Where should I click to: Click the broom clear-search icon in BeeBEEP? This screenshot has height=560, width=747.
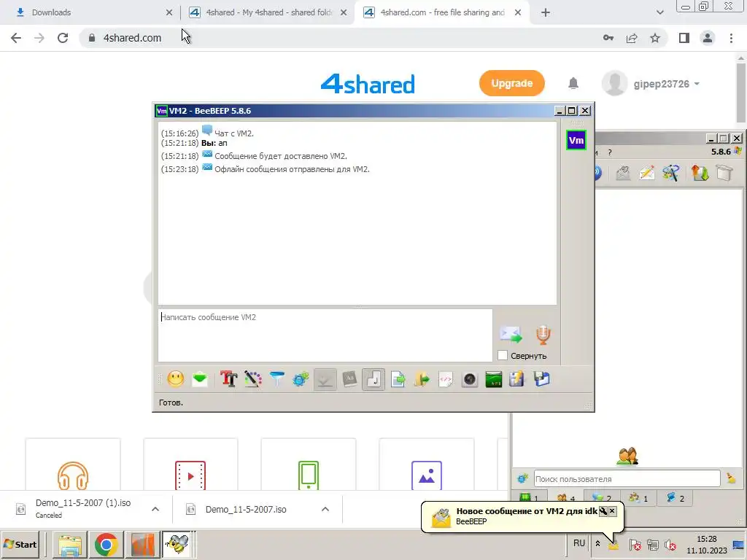(x=731, y=478)
